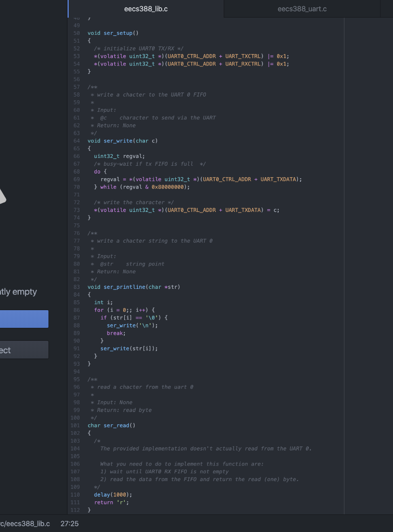
Task: Click comment 'write a chacter string to the UART 0'
Action: tap(151, 241)
